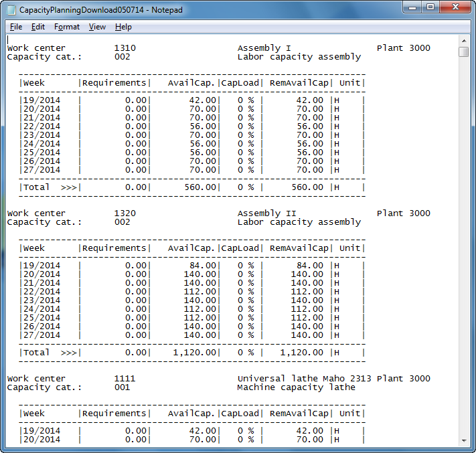476x453 pixels.
Task: Click work center number 1111
Action: (125, 379)
